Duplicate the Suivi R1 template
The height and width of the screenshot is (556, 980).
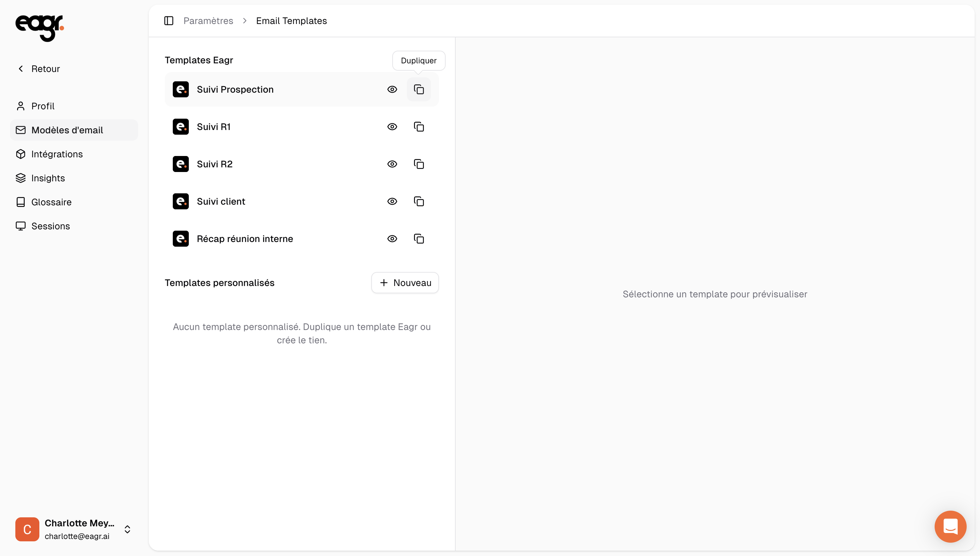point(419,127)
